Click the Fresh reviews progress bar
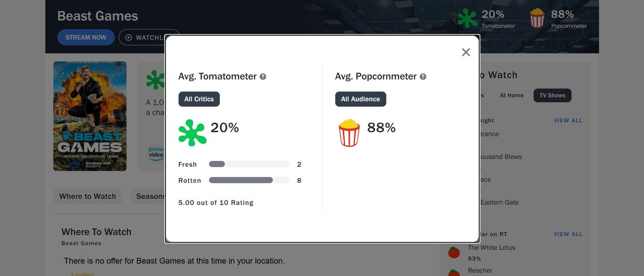This screenshot has height=276, width=644. [249, 164]
